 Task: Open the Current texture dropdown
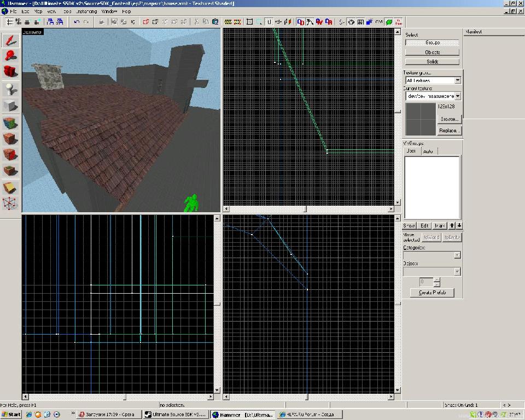pos(457,96)
